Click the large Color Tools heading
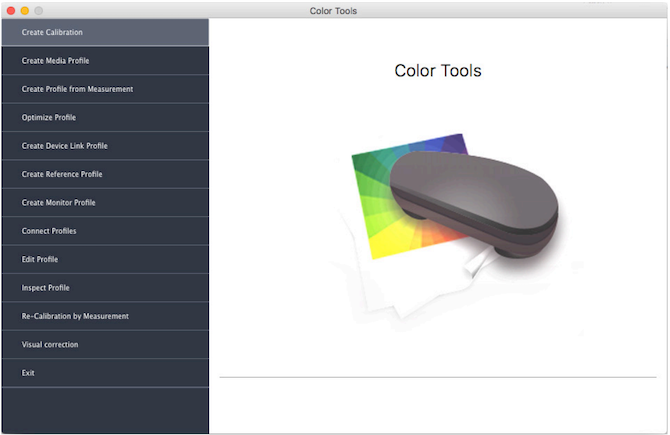Viewport: 670px width, 435px height. pyautogui.click(x=438, y=71)
